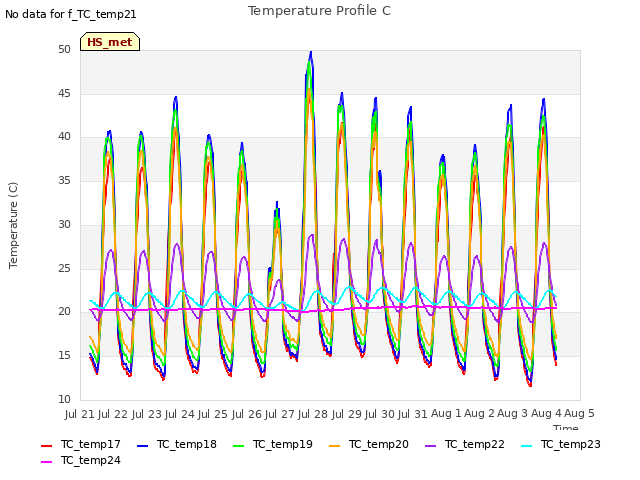Click the 'No data for f_TC_temp21' message
The image size is (640, 480).
point(71,14)
